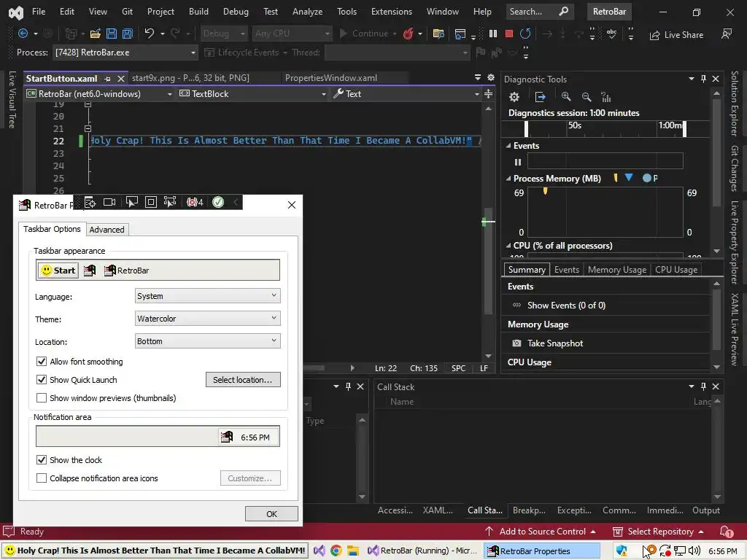Uncheck Show Quick Launch checkbox

point(42,379)
